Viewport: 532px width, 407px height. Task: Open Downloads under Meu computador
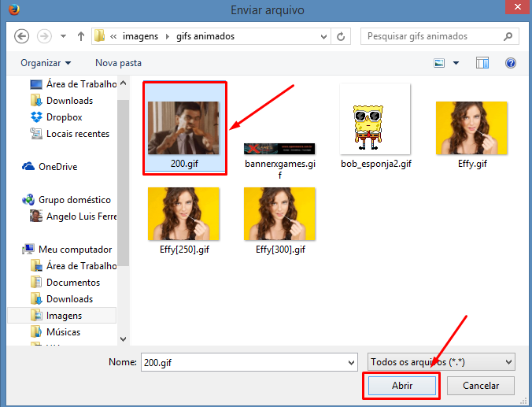click(61, 299)
